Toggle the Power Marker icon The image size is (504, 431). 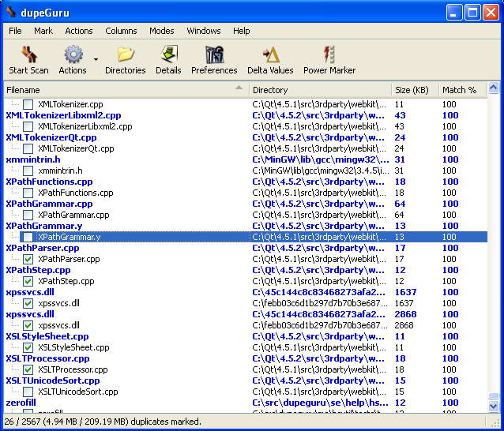pos(329,54)
